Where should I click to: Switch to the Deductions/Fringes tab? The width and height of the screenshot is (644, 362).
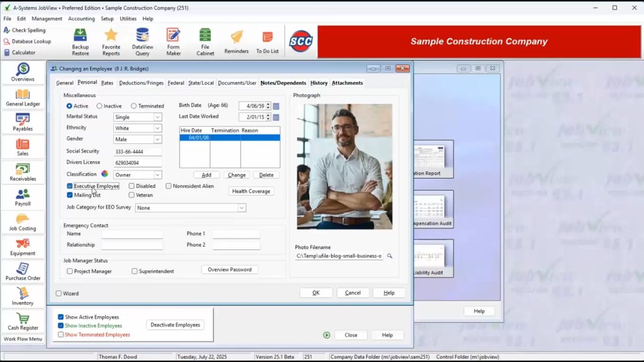(x=141, y=83)
